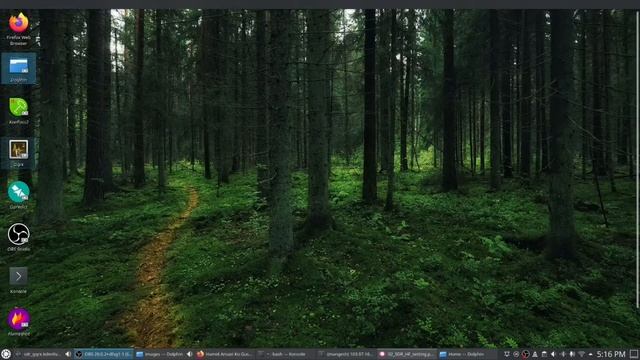Click Show Desktop button at panel end
The image size is (640, 360).
pos(633,354)
